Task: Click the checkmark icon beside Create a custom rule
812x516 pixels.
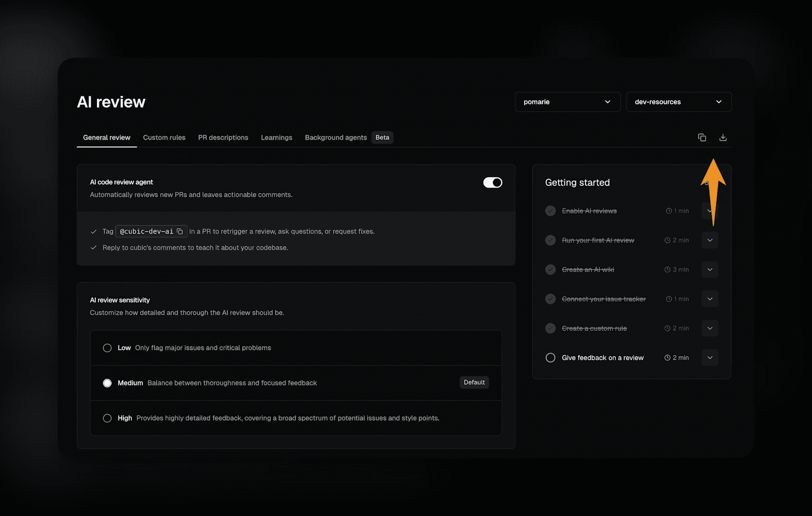Action: click(550, 328)
